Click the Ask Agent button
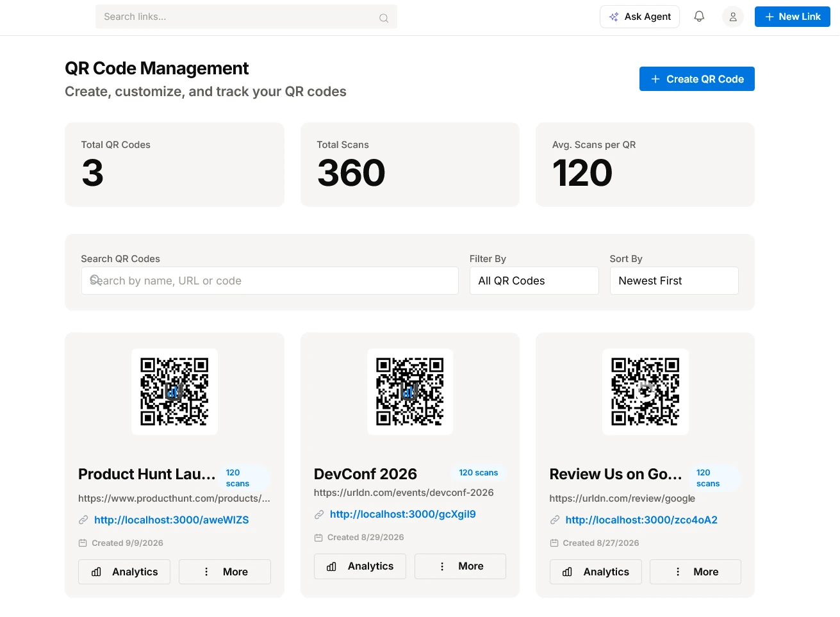Image resolution: width=840 pixels, height=617 pixels. coord(640,17)
